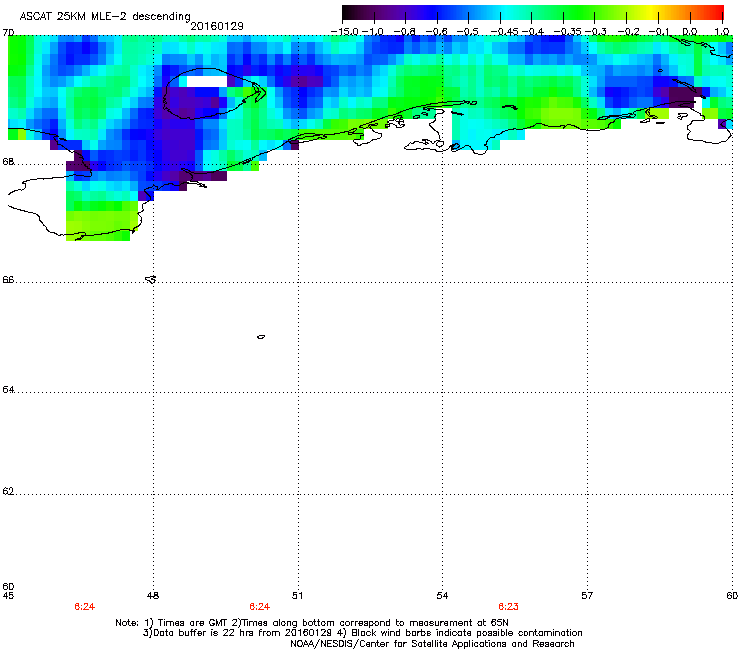Click the "-0.1" color scale label
The width and height of the screenshot is (740, 650).
[x=658, y=32]
